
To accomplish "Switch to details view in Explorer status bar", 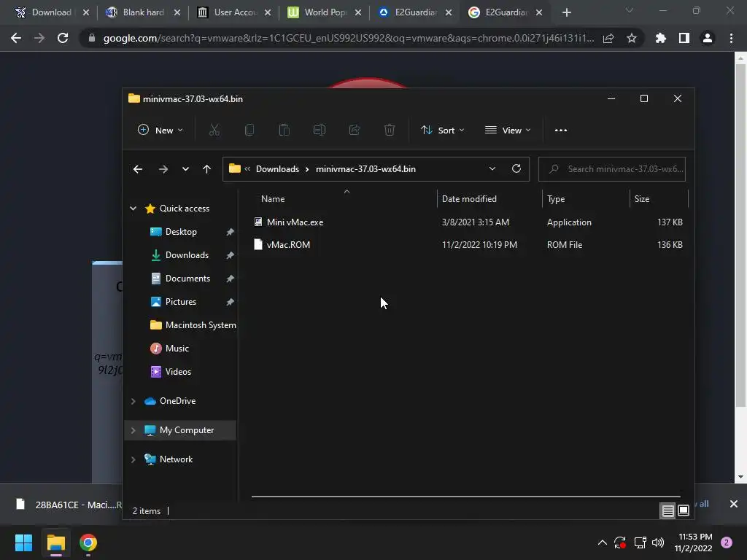I will tap(668, 510).
